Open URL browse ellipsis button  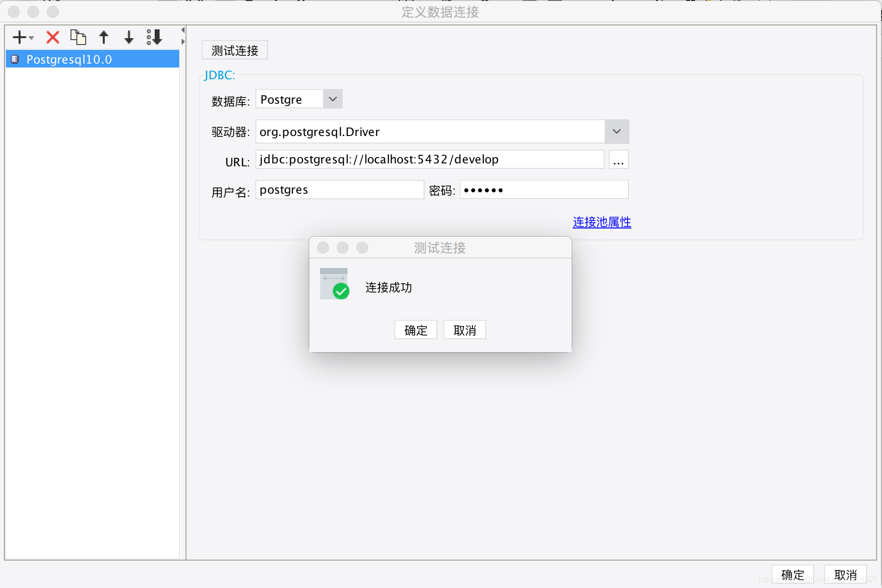(x=619, y=159)
